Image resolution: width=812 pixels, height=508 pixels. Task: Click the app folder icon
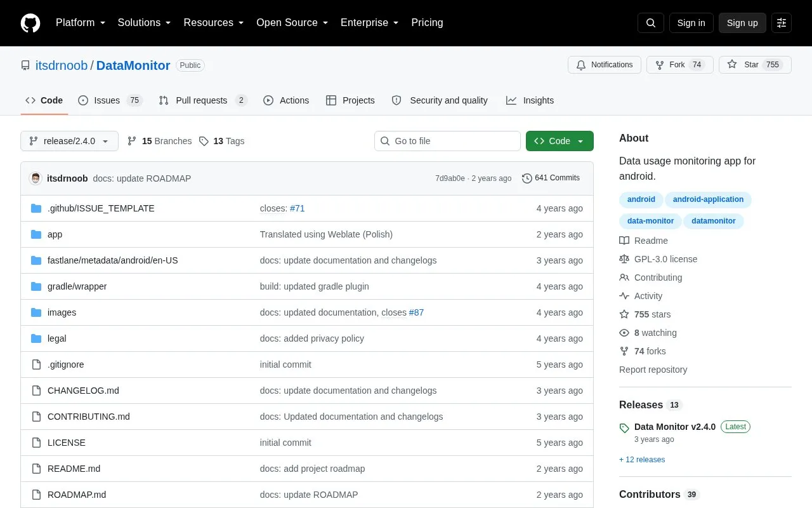pos(36,234)
